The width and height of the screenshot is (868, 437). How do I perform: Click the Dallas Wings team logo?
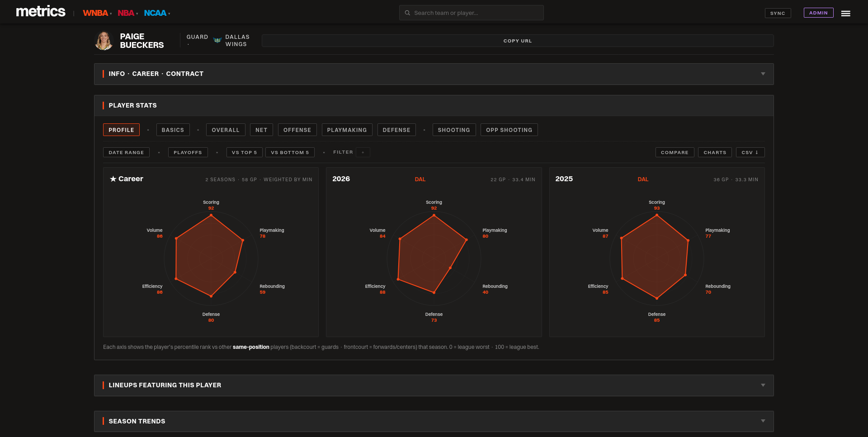click(217, 41)
